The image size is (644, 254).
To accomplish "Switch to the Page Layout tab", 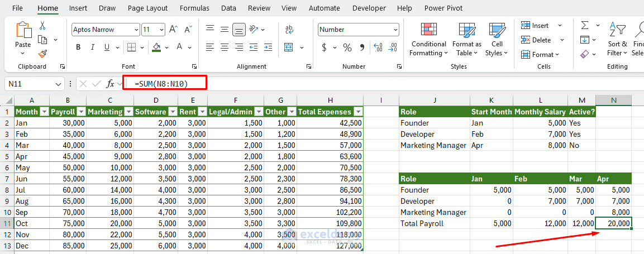I will tap(147, 8).
